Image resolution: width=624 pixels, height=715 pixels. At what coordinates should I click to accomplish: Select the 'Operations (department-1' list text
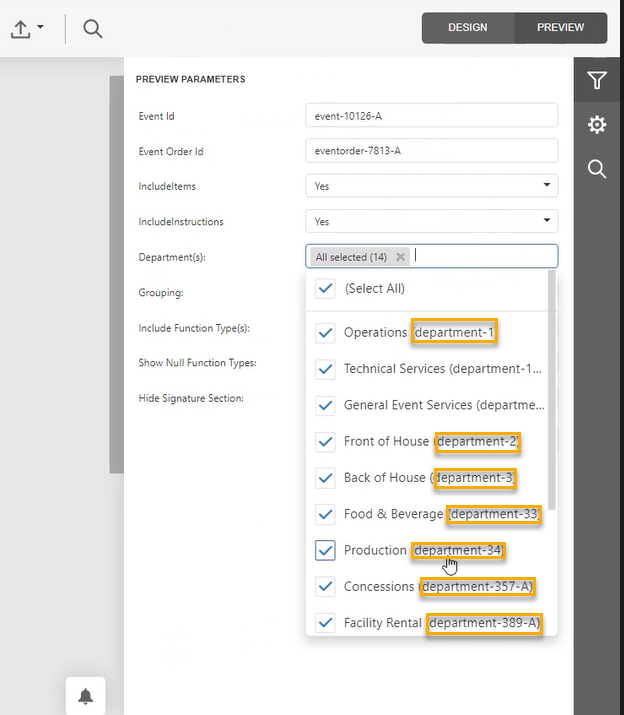pyautogui.click(x=420, y=333)
